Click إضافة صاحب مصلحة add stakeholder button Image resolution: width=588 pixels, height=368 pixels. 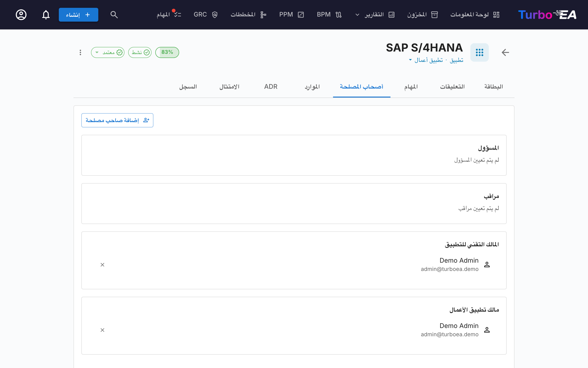pos(117,120)
